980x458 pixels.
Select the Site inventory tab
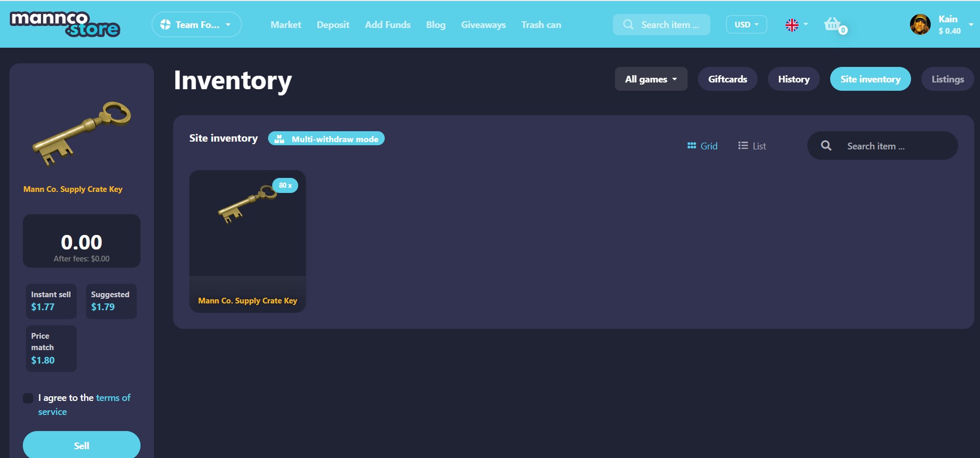pos(871,79)
